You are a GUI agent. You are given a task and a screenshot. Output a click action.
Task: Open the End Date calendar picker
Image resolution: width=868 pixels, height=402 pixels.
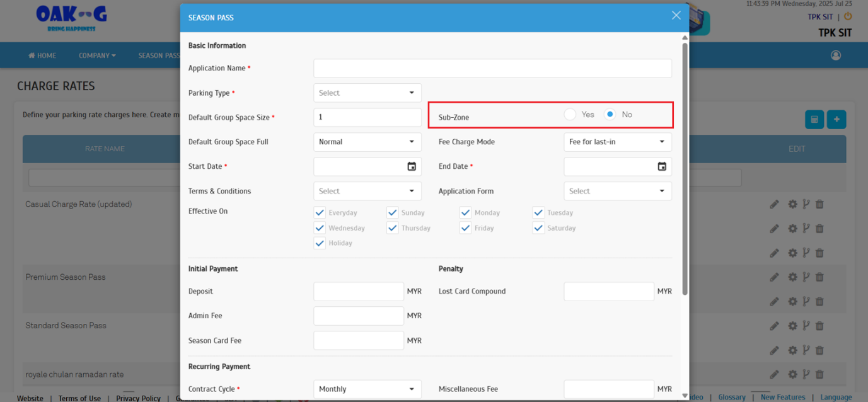662,166
